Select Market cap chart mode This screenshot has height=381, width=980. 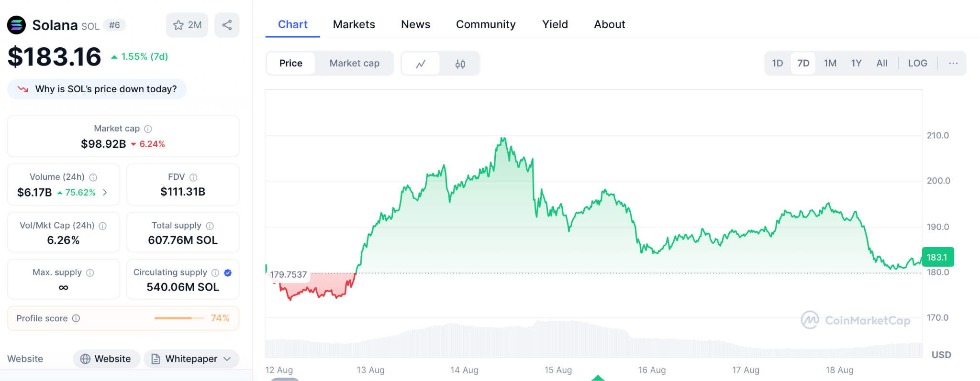click(355, 63)
